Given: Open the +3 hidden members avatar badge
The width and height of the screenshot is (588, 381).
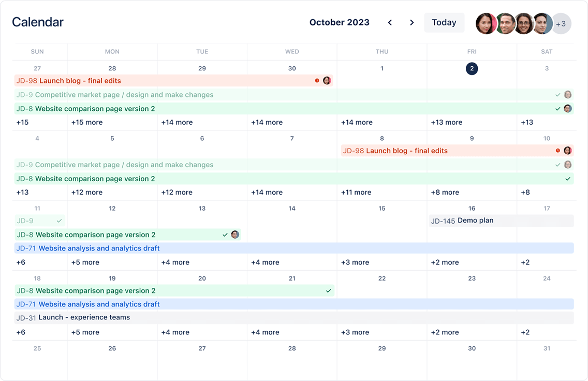Looking at the screenshot, I should 561,23.
